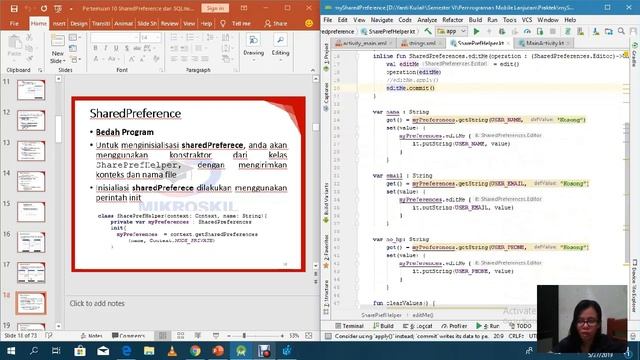The image size is (640, 360).
Task: Click the Reading View icon in status bar
Action: tap(198, 336)
